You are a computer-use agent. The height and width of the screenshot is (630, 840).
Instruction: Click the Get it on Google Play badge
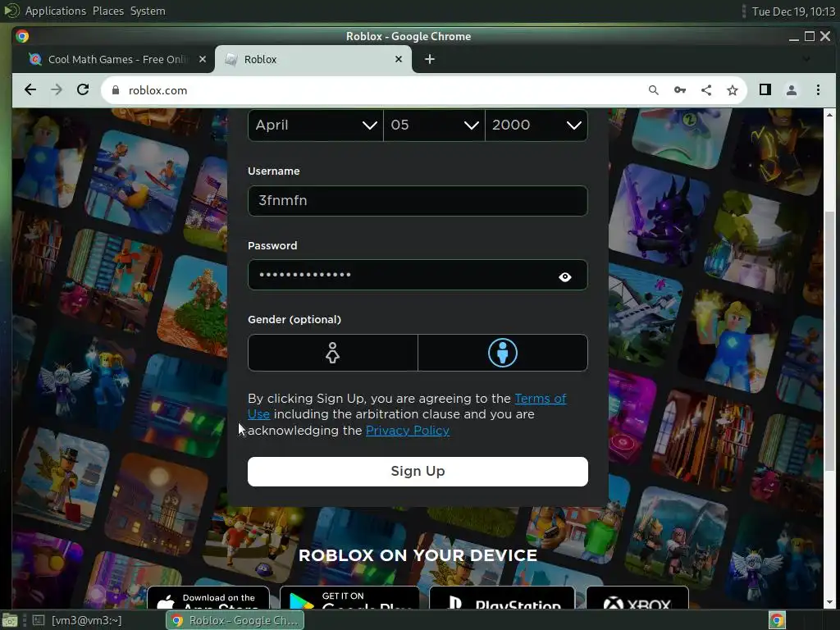[x=349, y=598]
